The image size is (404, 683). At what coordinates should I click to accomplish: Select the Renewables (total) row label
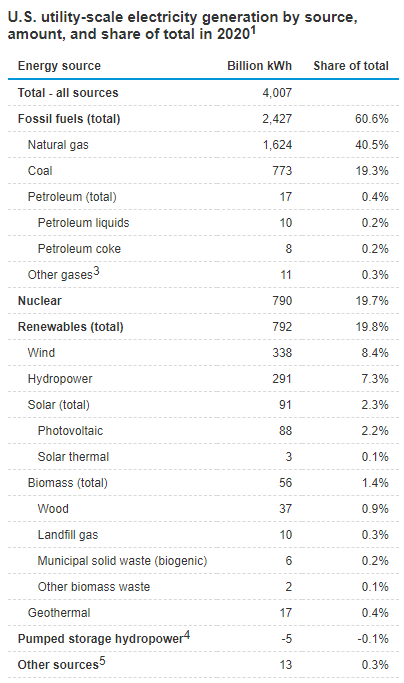tap(71, 327)
